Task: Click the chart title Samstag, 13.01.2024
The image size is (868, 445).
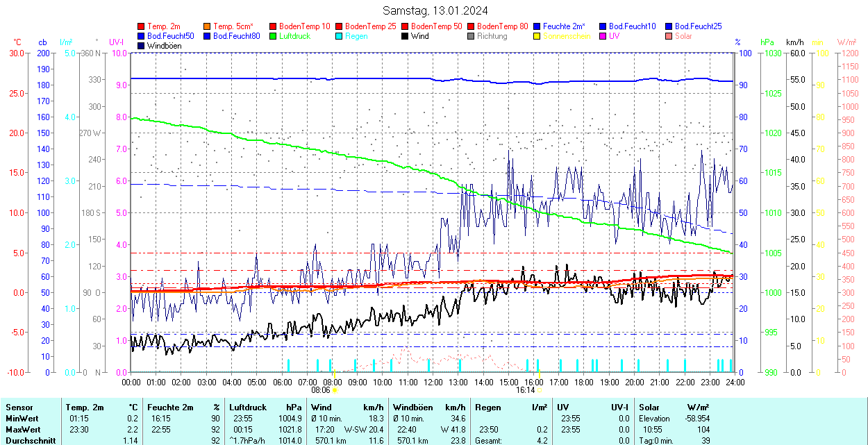Action: click(435, 10)
